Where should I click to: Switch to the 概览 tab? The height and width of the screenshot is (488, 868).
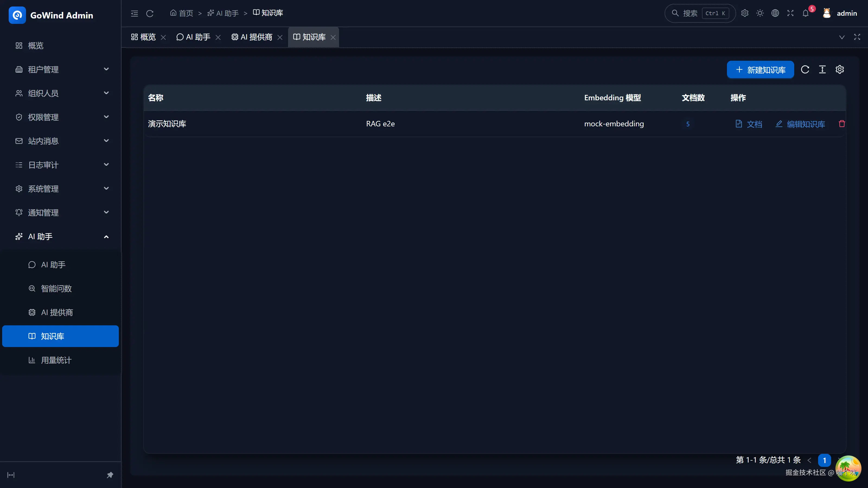click(143, 37)
